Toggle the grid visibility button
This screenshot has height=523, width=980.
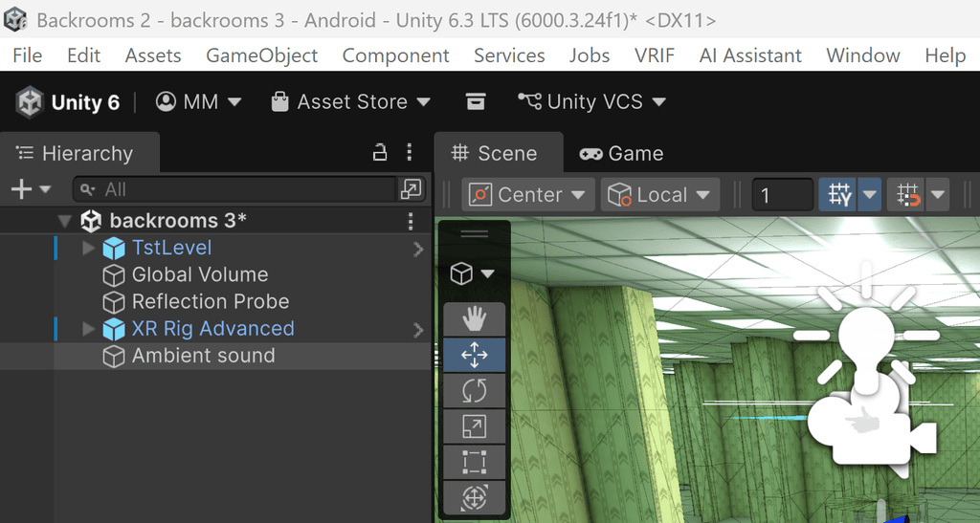(838, 195)
